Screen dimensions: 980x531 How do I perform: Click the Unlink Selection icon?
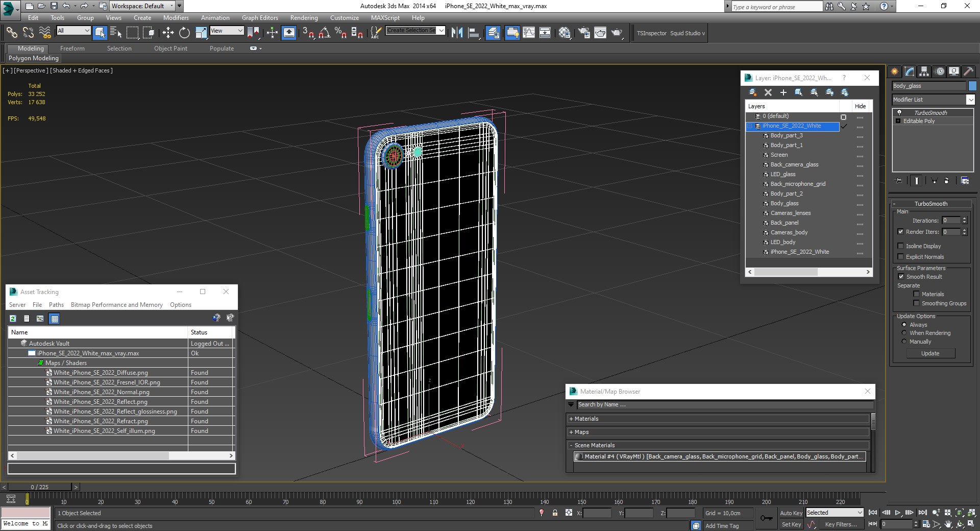point(28,33)
